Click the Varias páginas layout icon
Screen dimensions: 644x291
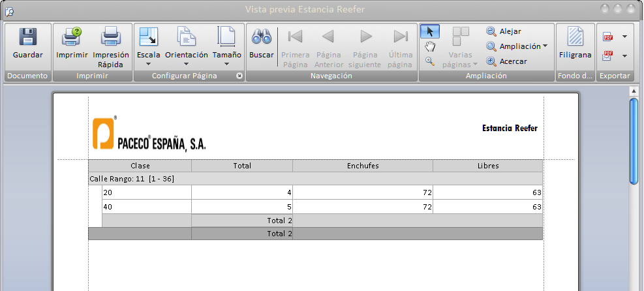(461, 37)
